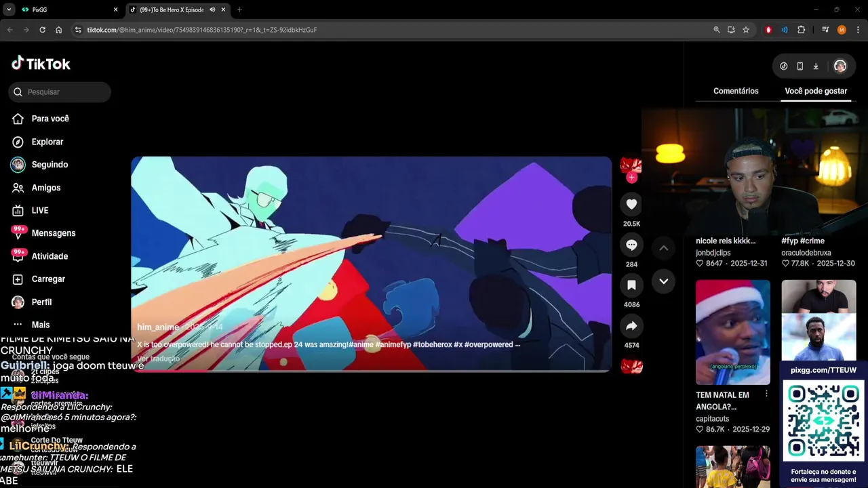
Task: Save video with bookmark icon
Action: tap(631, 285)
